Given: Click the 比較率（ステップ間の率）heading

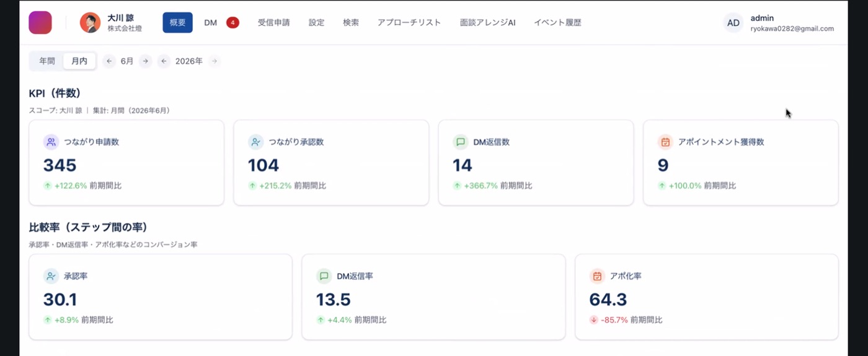Looking at the screenshot, I should tap(87, 227).
